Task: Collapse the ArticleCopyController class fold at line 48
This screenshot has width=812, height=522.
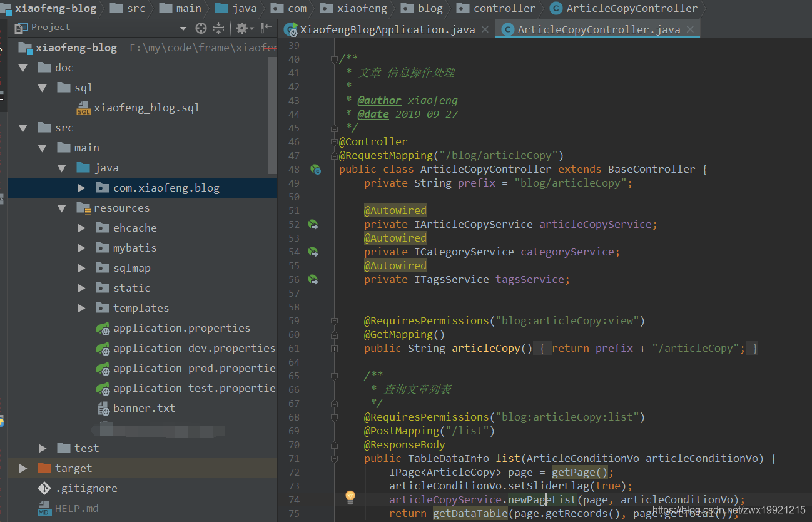Action: click(x=334, y=169)
